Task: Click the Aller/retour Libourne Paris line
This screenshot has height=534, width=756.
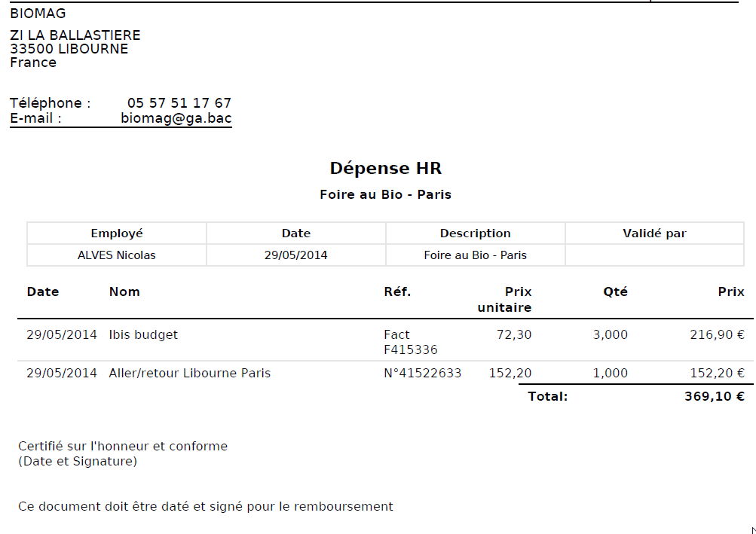Action: pyautogui.click(x=189, y=374)
